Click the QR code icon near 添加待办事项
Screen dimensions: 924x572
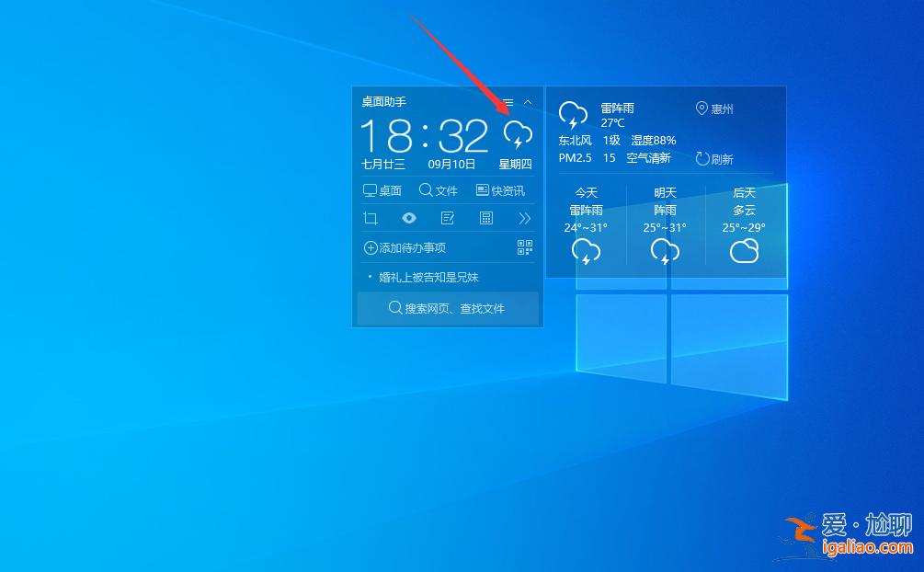point(525,248)
